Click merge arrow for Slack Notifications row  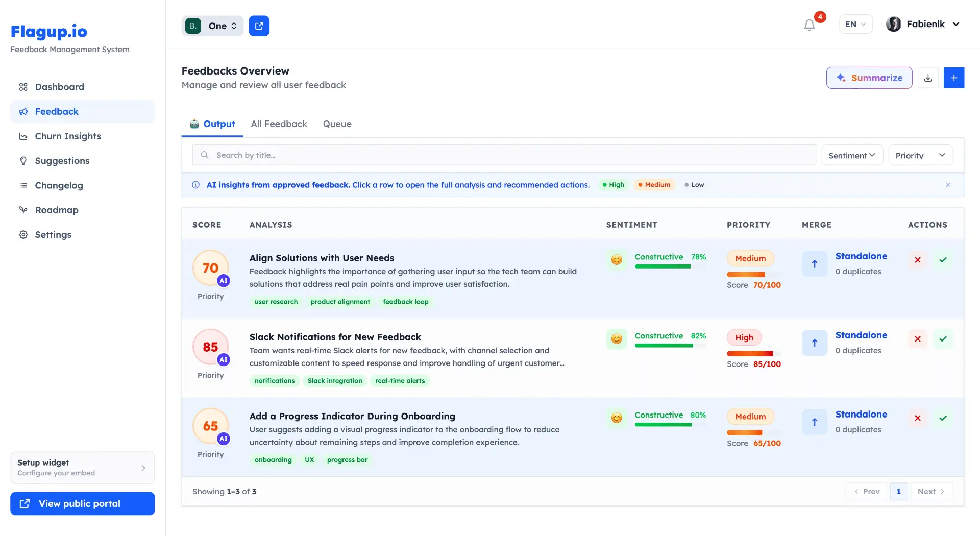pos(815,343)
